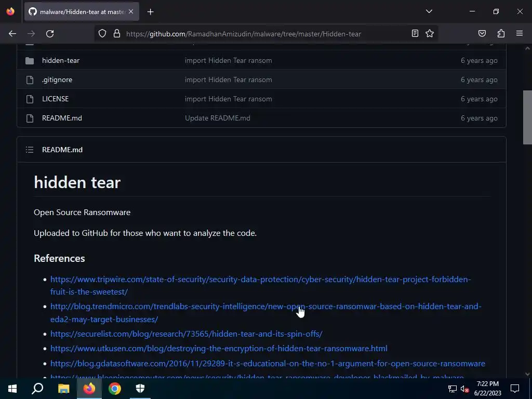
Task: Click '6 years ago' for hidden-tear row
Action: 479,60
